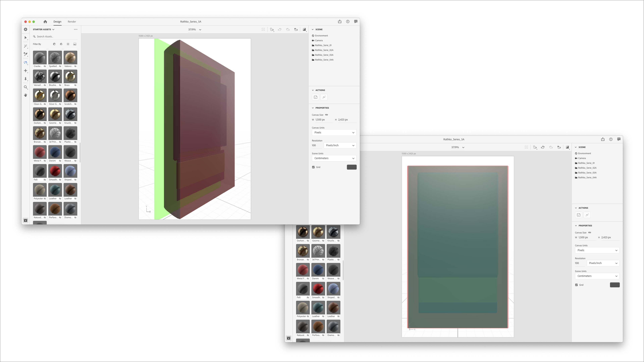This screenshot has width=644, height=362.
Task: Uncheck the Grid checkbox in back window
Action: pos(577,285)
